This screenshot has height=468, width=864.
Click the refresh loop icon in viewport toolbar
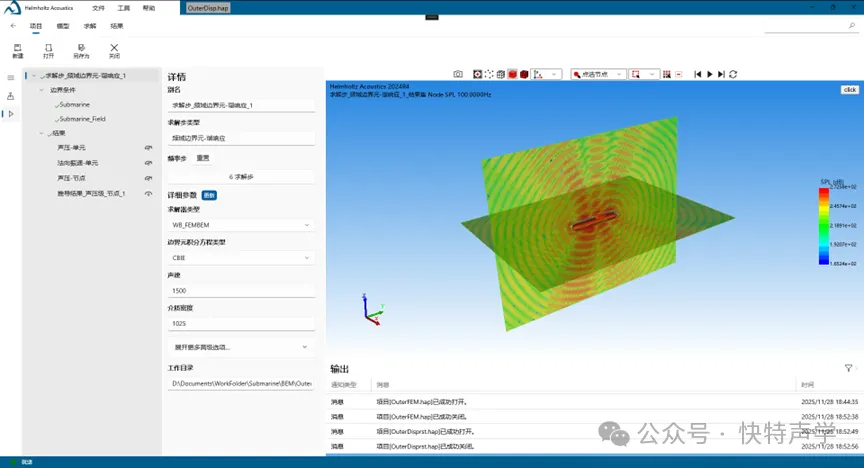(733, 74)
